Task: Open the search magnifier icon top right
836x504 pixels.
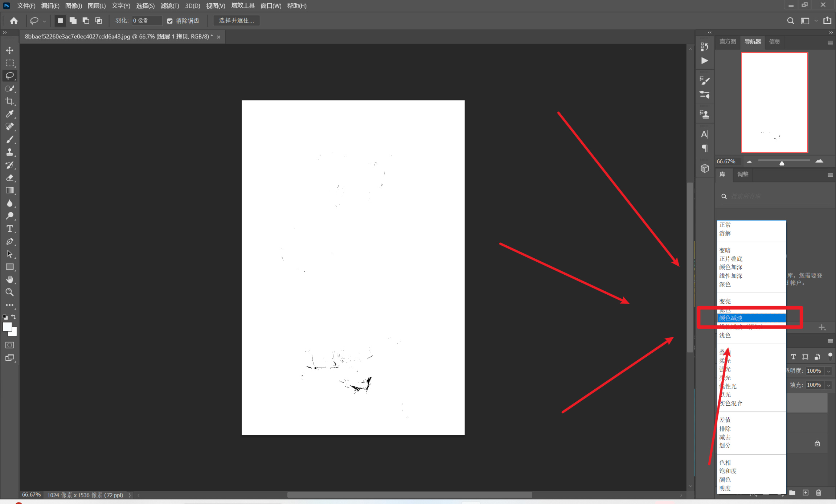Action: (x=790, y=21)
